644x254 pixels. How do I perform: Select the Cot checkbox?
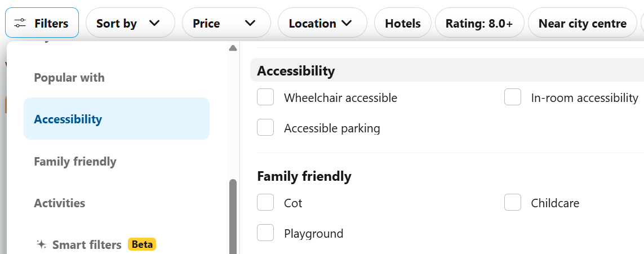click(x=265, y=203)
